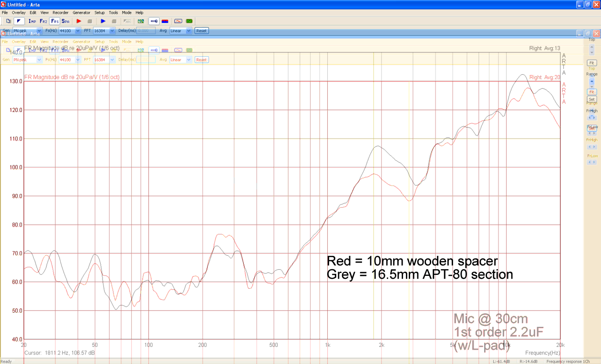Select the IMP impulse response mode

click(x=32, y=21)
